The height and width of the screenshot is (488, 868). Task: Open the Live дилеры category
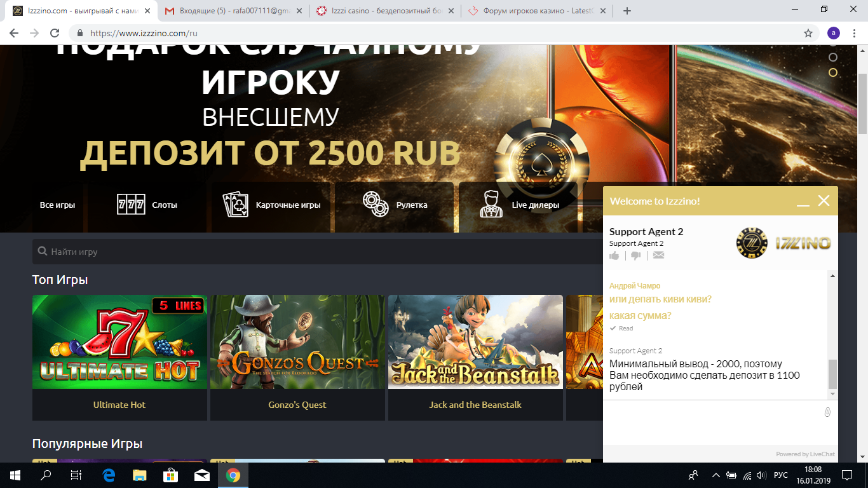coord(518,205)
